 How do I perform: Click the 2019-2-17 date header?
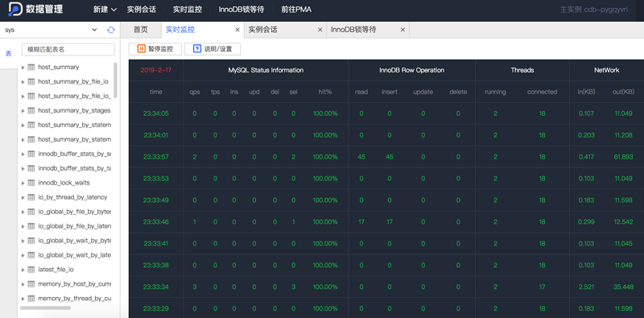point(156,70)
